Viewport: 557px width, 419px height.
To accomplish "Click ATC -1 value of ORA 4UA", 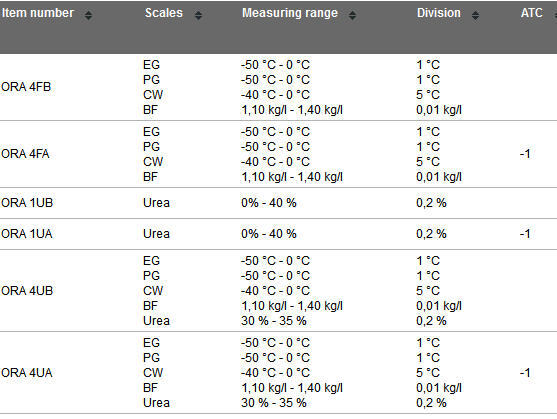I will point(525,373).
